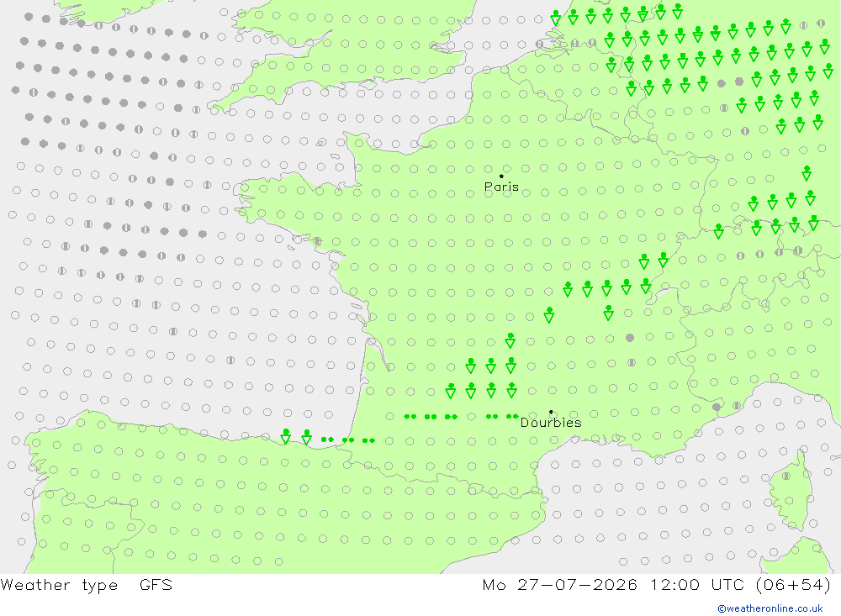Click the 'Weather type' caption text

pyautogui.click(x=59, y=585)
